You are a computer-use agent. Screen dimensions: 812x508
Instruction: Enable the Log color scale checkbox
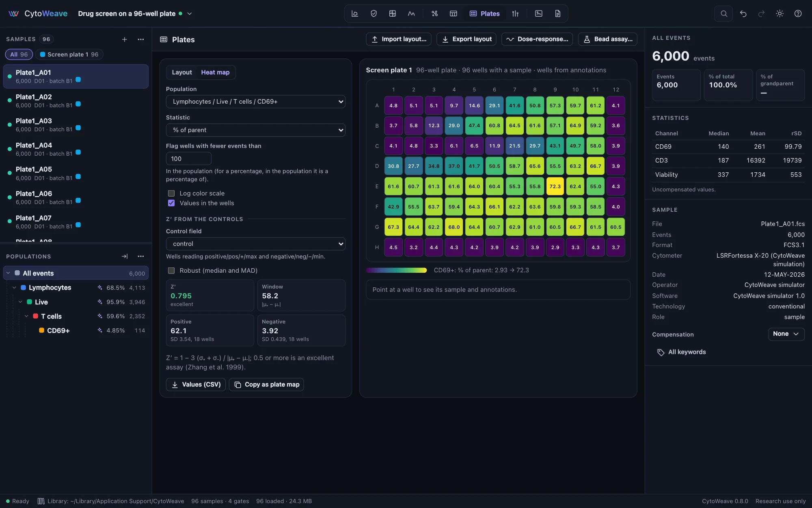171,193
